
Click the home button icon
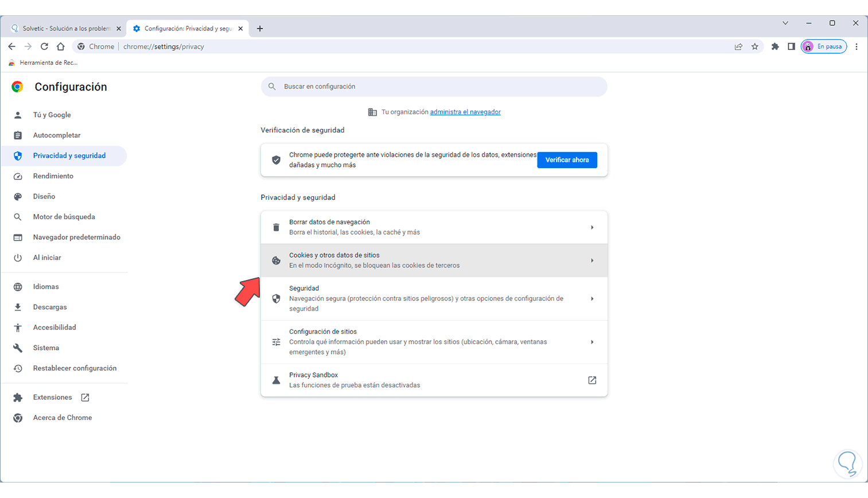click(61, 46)
